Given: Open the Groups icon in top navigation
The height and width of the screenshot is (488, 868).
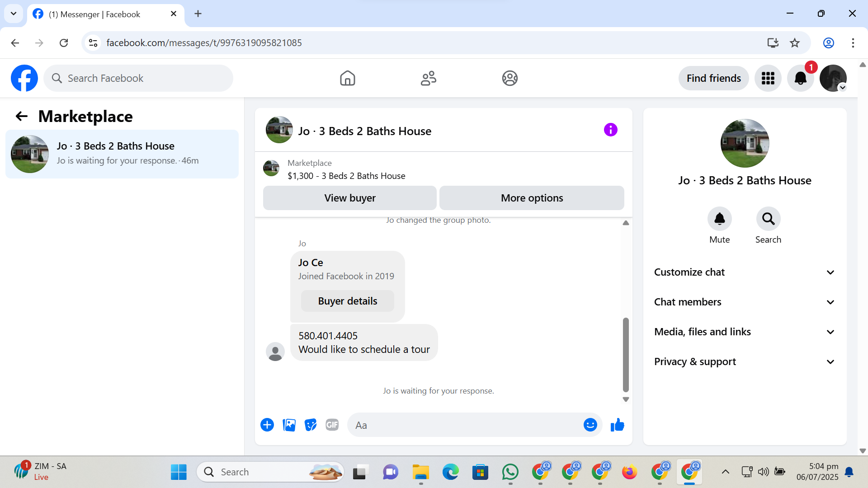Looking at the screenshot, I should pyautogui.click(x=509, y=78).
